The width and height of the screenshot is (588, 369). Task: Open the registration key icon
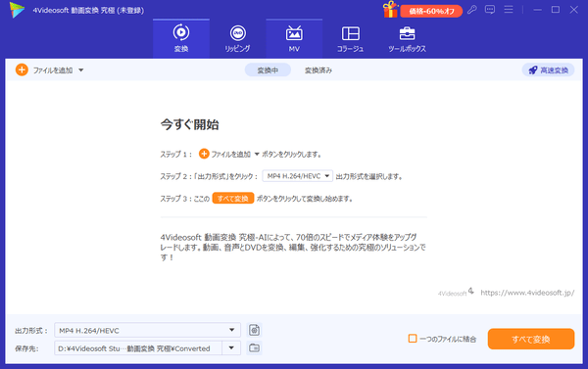472,10
